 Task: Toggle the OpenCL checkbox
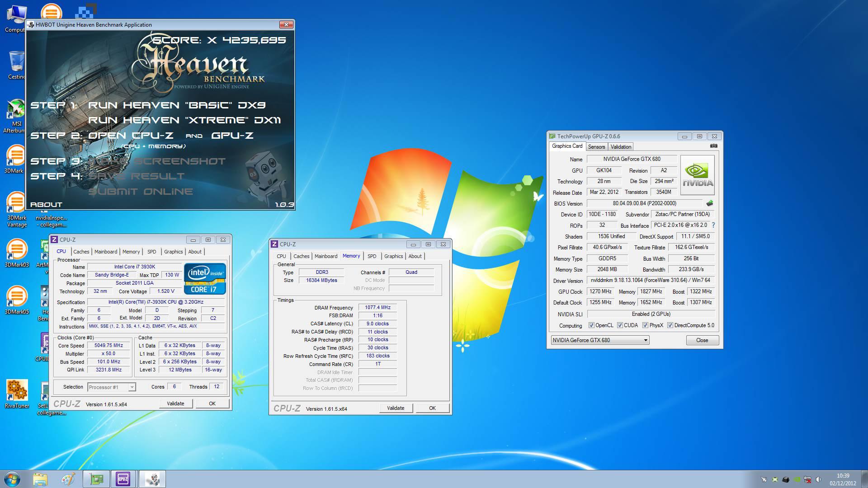pyautogui.click(x=591, y=325)
